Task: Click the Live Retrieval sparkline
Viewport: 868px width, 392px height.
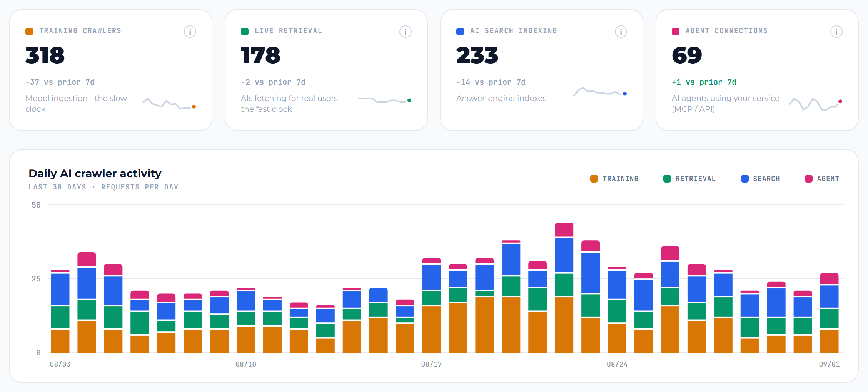Action: point(385,100)
